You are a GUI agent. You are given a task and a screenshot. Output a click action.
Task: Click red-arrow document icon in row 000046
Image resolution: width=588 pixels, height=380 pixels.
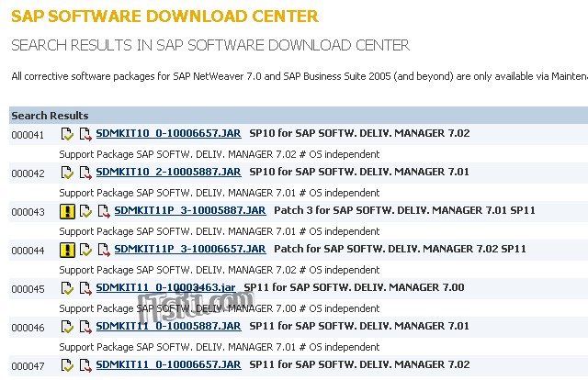[85, 327]
